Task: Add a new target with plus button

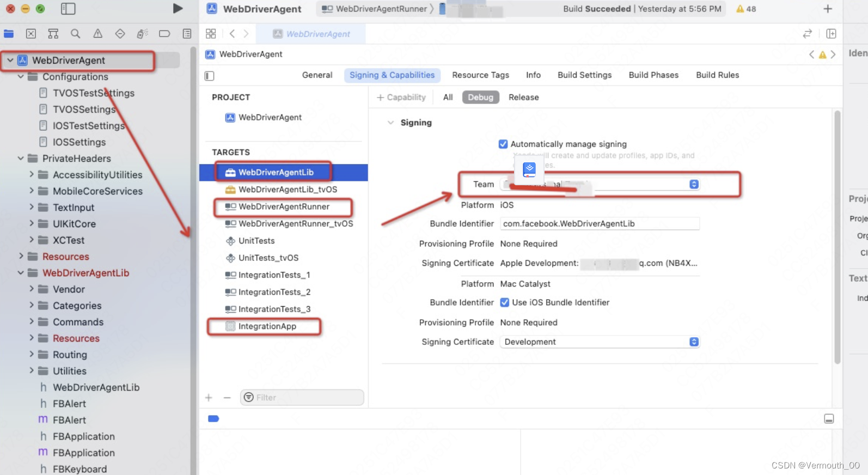Action: pos(209,398)
